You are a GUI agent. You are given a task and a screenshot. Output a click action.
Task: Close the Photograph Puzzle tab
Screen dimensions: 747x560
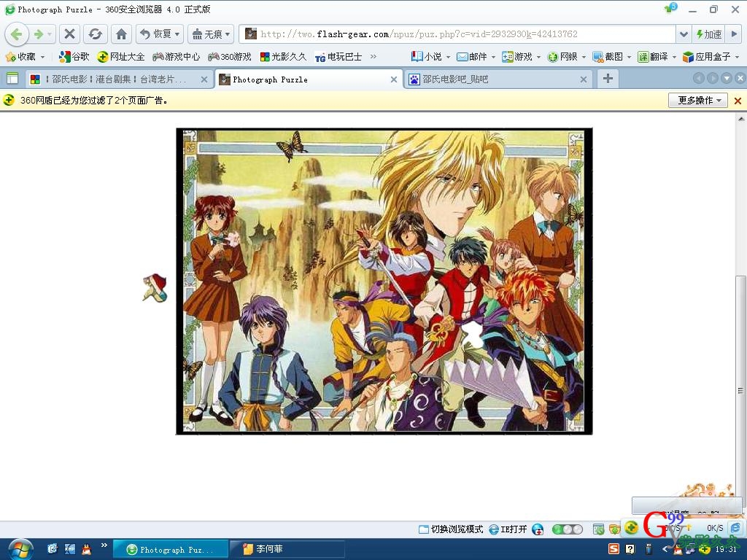[x=394, y=79]
